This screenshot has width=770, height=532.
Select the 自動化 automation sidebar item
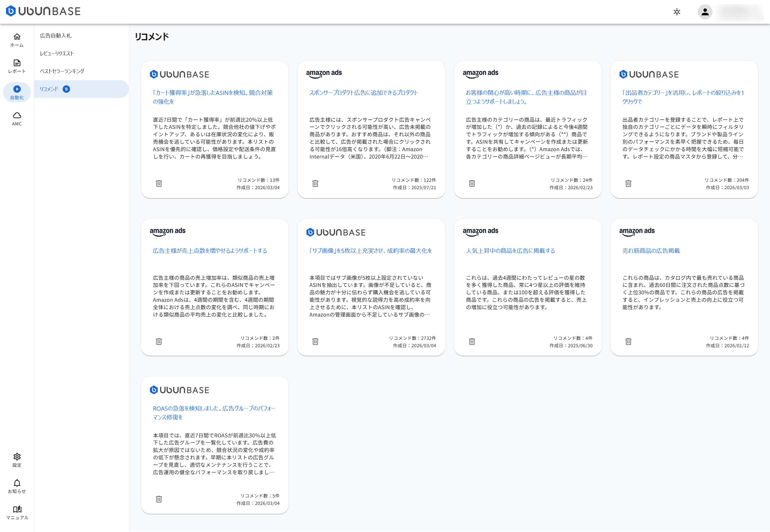click(x=17, y=92)
